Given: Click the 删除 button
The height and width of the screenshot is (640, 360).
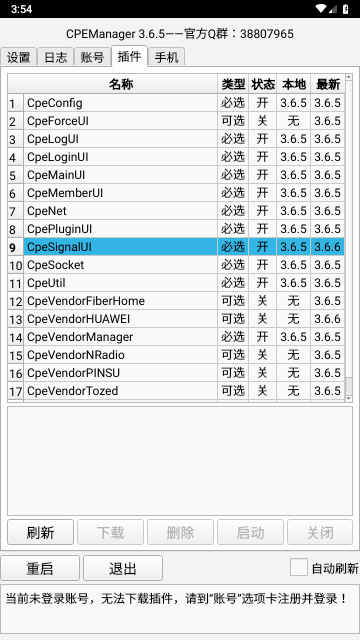Looking at the screenshot, I should (x=180, y=532).
